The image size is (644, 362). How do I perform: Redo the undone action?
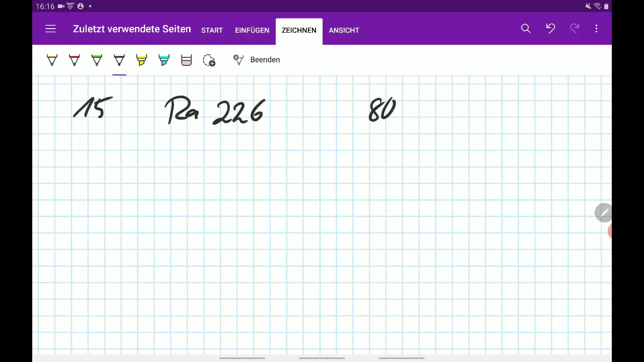point(575,29)
